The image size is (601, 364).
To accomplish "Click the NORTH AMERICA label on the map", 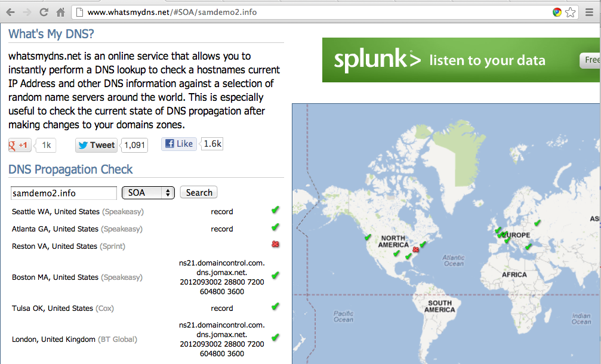I will pos(393,242).
